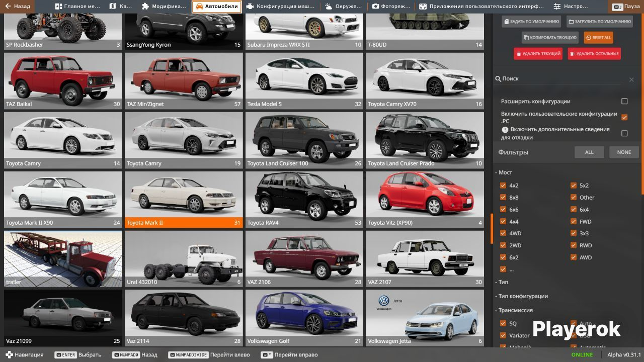
Task: Enable Включить дополнительные сведения для отладки checkbox
Action: point(624,133)
